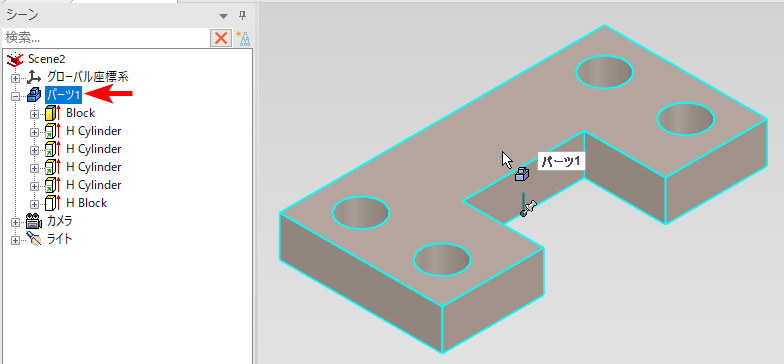The height and width of the screenshot is (364, 784).
Task: Click the グローバル座標系 axis icon
Action: (34, 77)
